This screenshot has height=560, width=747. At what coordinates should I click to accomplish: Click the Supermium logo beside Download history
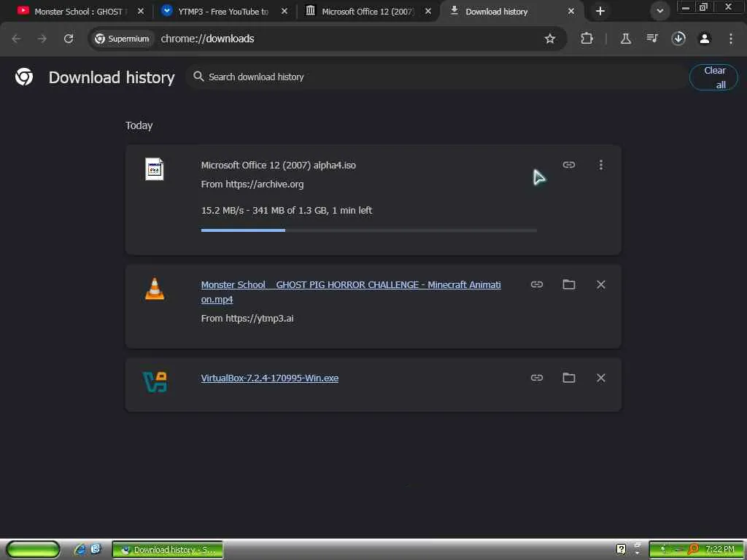coord(24,77)
